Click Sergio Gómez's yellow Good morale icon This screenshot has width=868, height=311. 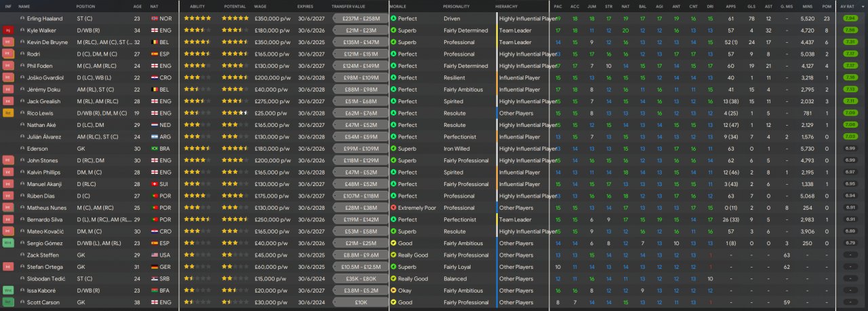393,243
